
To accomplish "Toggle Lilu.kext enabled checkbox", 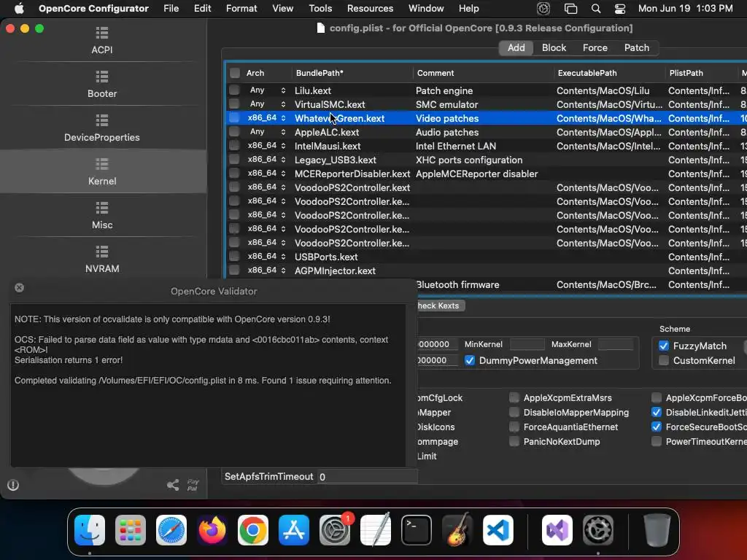I will tap(234, 90).
